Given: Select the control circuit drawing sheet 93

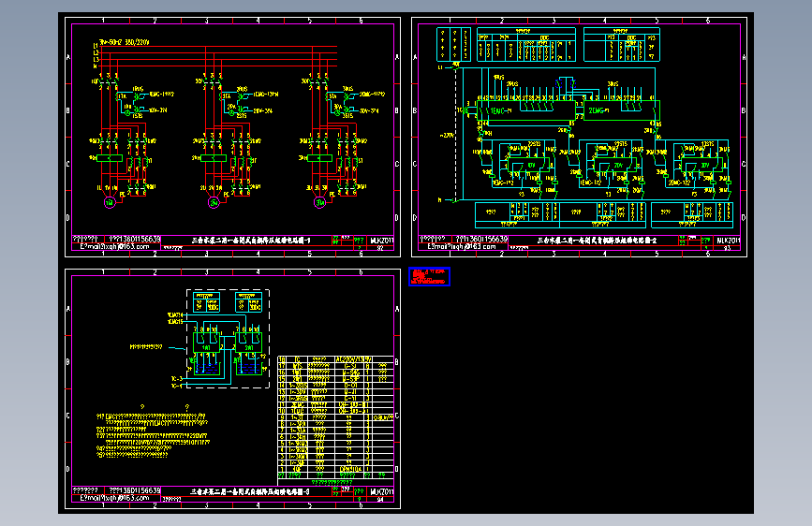Looking at the screenshot, I should [579, 138].
